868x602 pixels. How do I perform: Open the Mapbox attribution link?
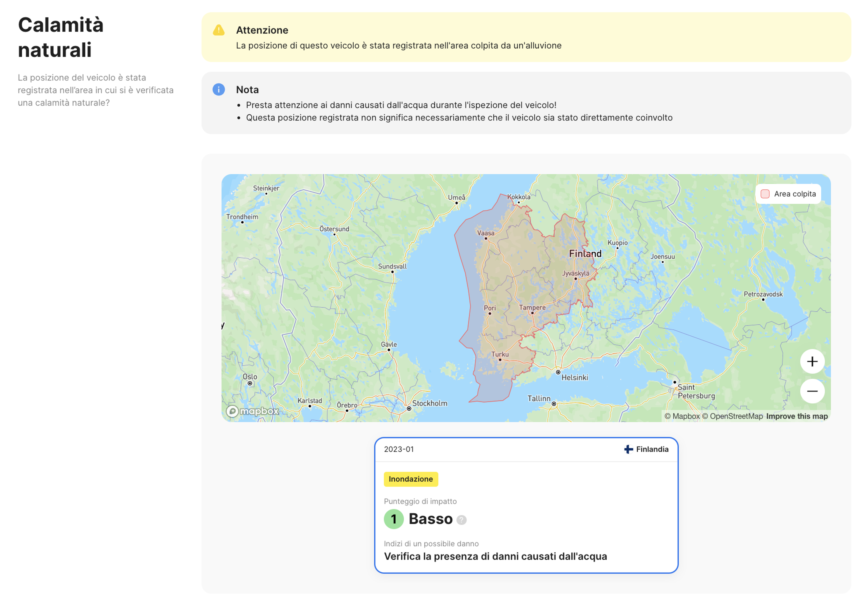tap(682, 416)
